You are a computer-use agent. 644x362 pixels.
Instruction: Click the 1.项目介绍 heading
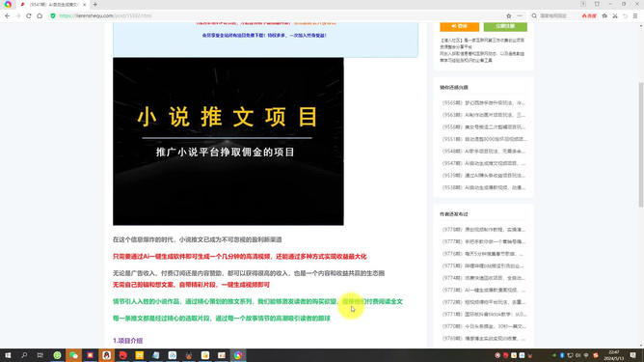[127, 341]
